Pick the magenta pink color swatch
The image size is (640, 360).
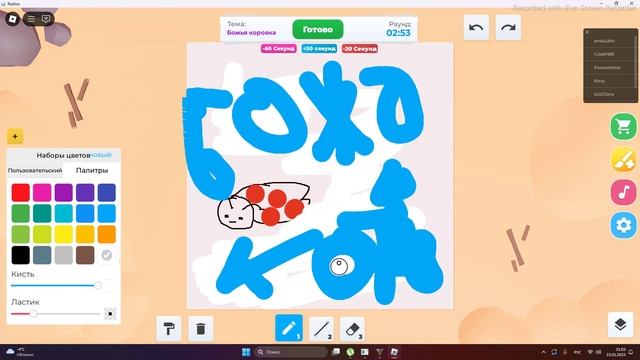click(x=42, y=193)
